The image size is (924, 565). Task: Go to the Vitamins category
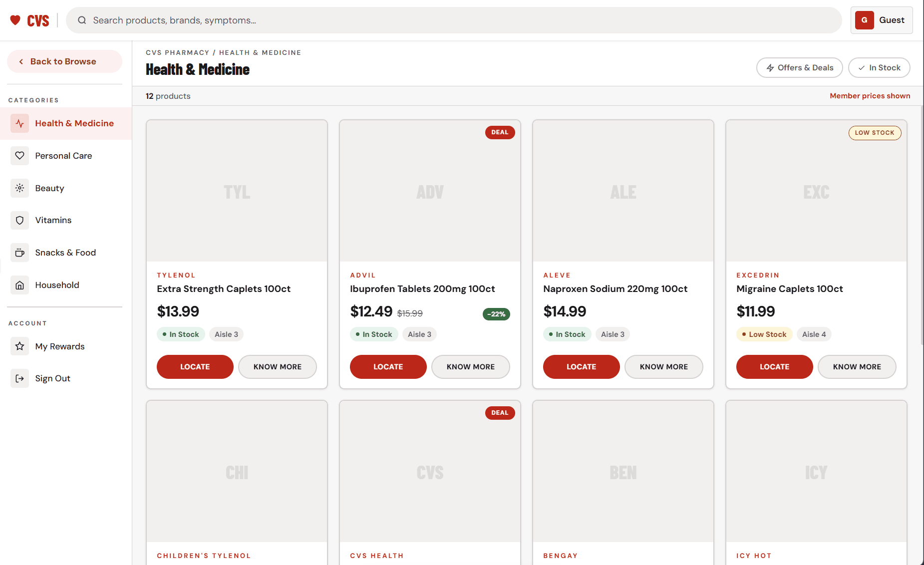coord(66,220)
